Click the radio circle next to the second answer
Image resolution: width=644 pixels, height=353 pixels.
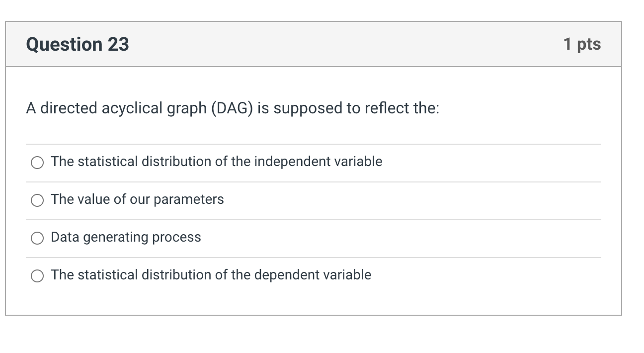tap(37, 200)
